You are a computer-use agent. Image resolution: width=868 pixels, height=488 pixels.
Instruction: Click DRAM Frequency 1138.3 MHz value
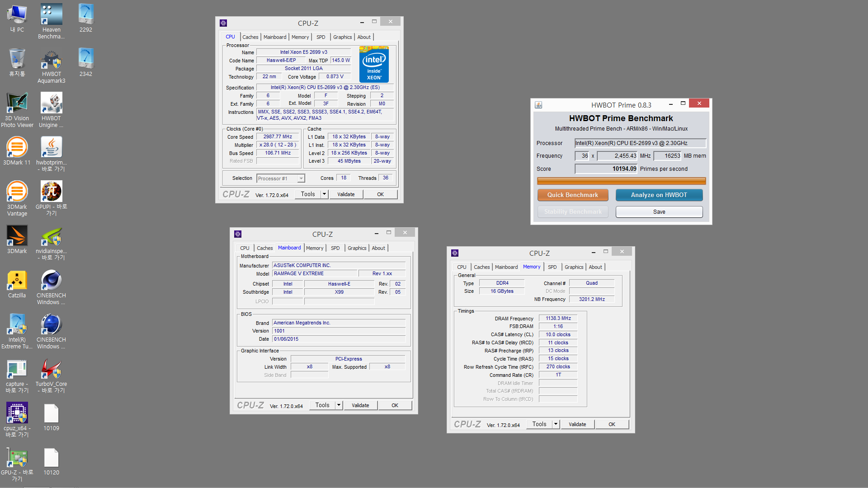(x=558, y=319)
